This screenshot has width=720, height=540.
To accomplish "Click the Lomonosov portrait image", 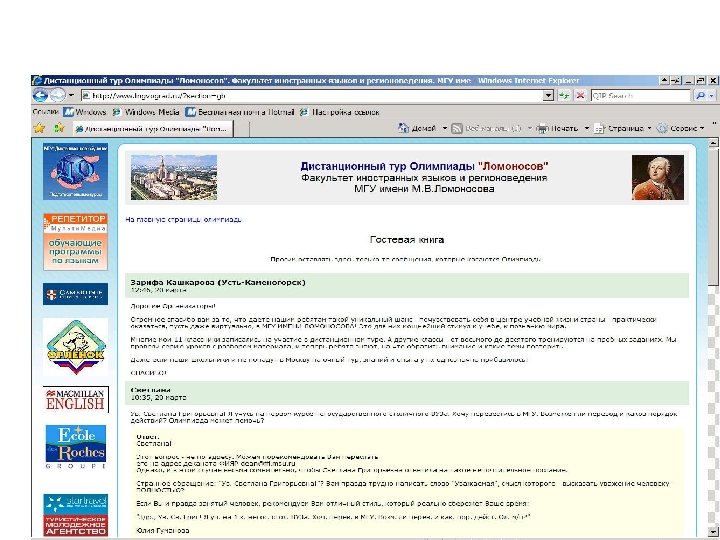I will coord(658,177).
